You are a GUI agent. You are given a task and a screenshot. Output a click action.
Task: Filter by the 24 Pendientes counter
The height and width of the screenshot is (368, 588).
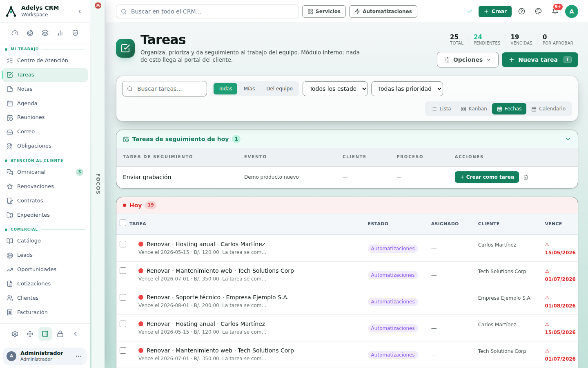(487, 39)
